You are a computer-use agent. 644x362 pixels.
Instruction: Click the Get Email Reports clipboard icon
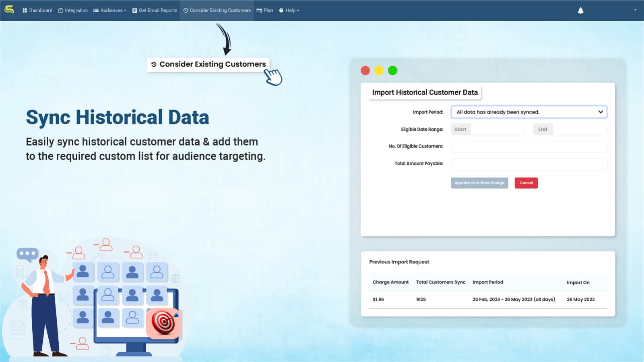click(134, 10)
